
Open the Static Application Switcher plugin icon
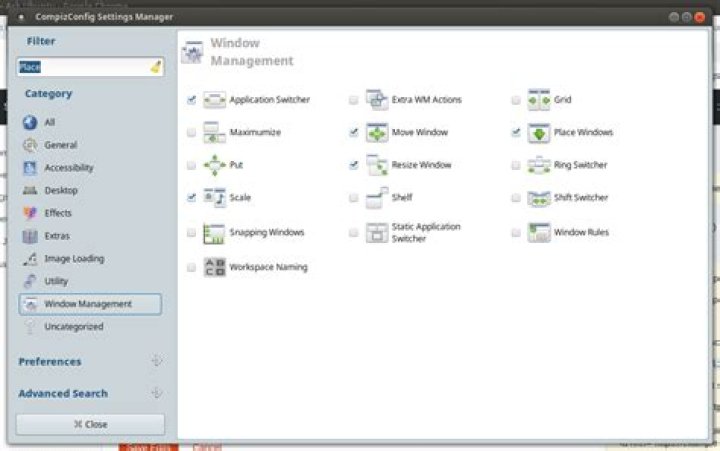tap(377, 233)
